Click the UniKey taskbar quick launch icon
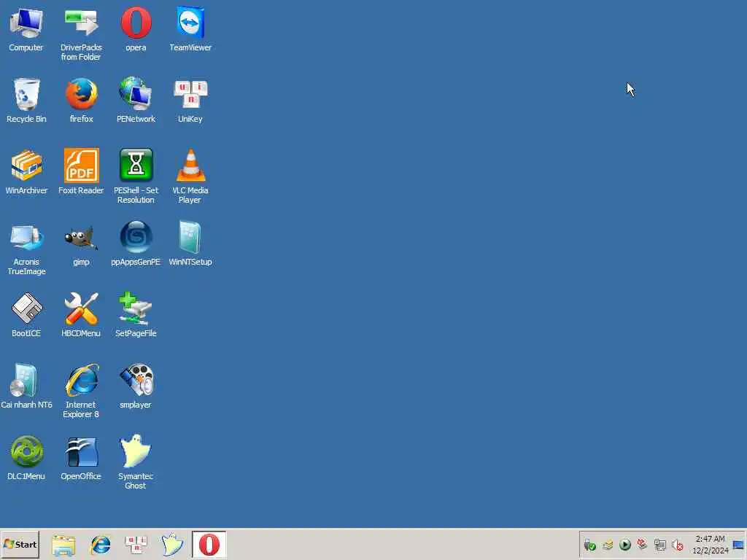This screenshot has height=560, width=747. (136, 544)
